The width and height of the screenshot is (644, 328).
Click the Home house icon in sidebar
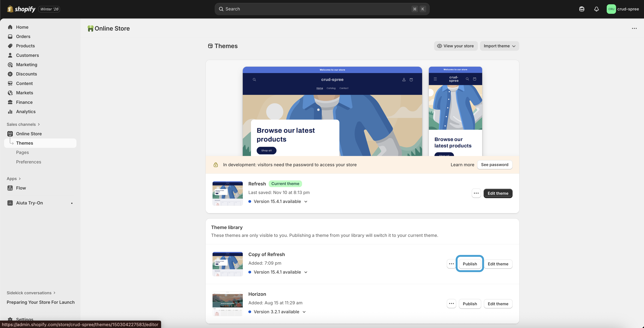(10, 27)
